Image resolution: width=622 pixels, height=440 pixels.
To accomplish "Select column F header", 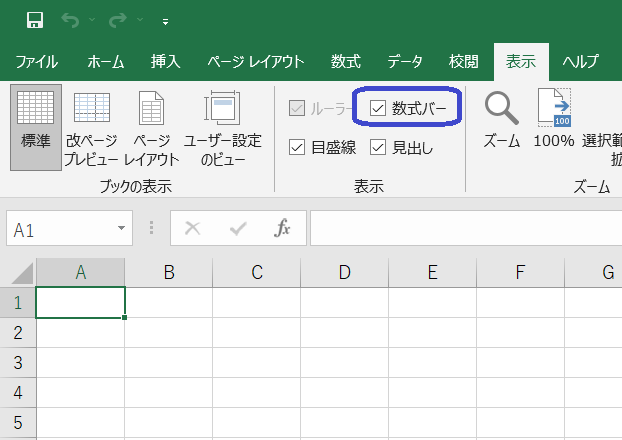I will [520, 273].
